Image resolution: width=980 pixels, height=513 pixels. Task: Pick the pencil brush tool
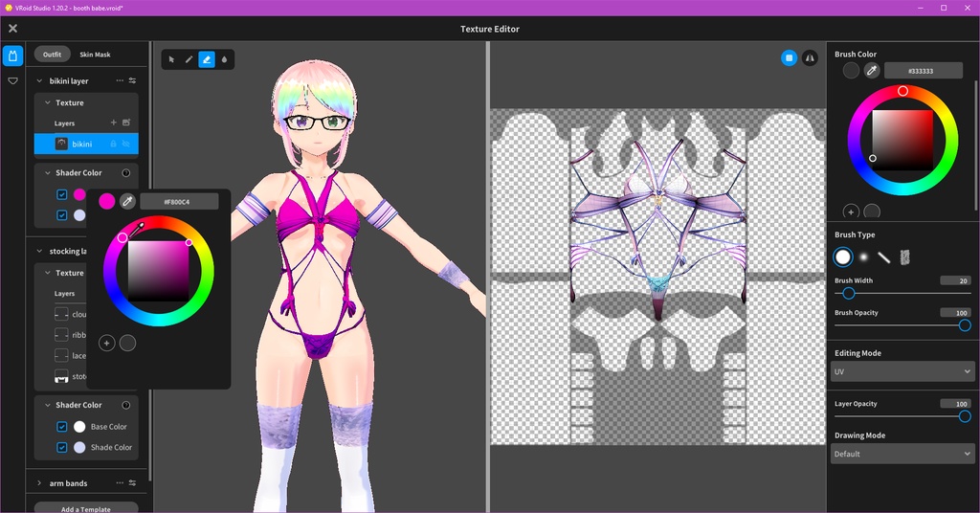[x=189, y=59]
